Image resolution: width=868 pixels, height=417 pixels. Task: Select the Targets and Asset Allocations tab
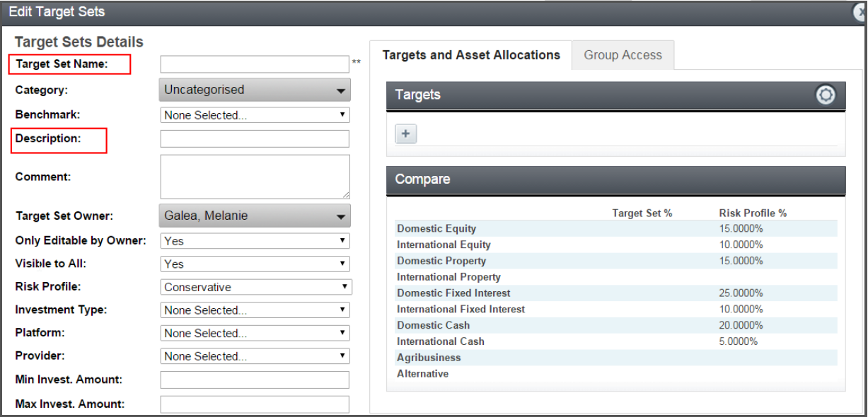coord(471,55)
